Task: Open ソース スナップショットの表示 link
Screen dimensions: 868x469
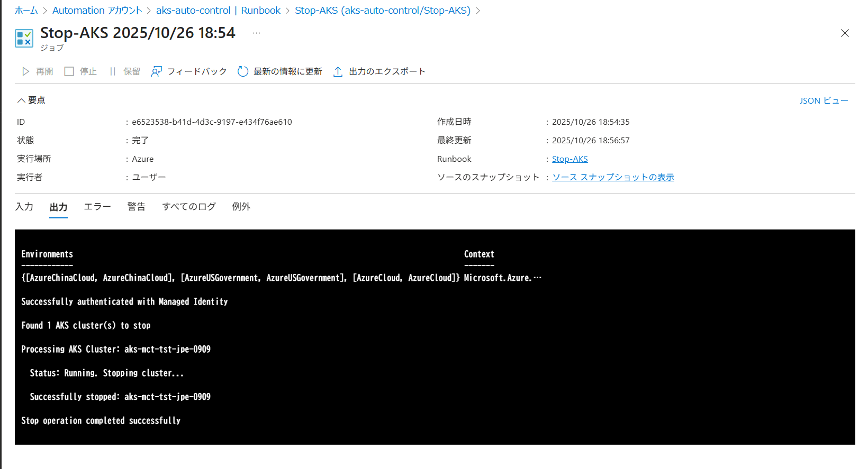Action: [x=613, y=177]
